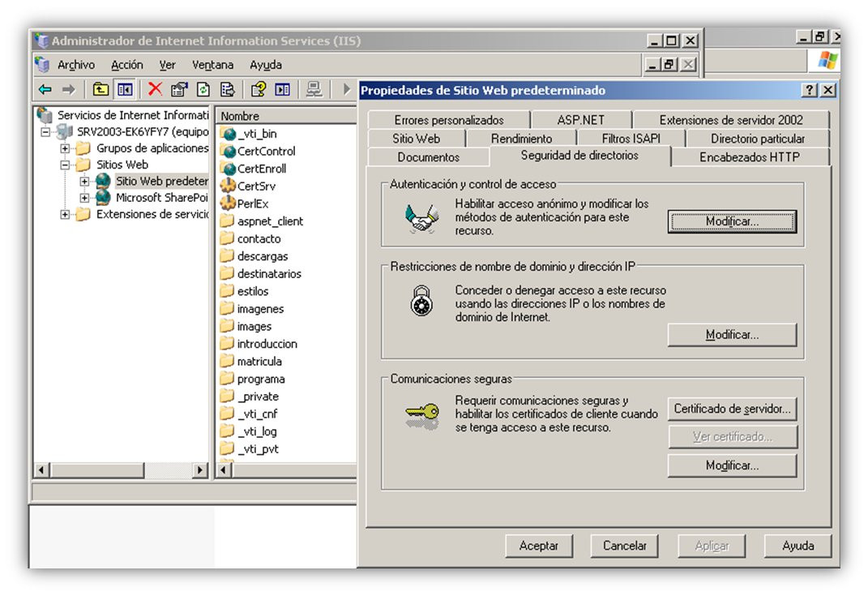Open the Properties toolbar icon
Viewport: 868px width, 596px height.
point(179,89)
